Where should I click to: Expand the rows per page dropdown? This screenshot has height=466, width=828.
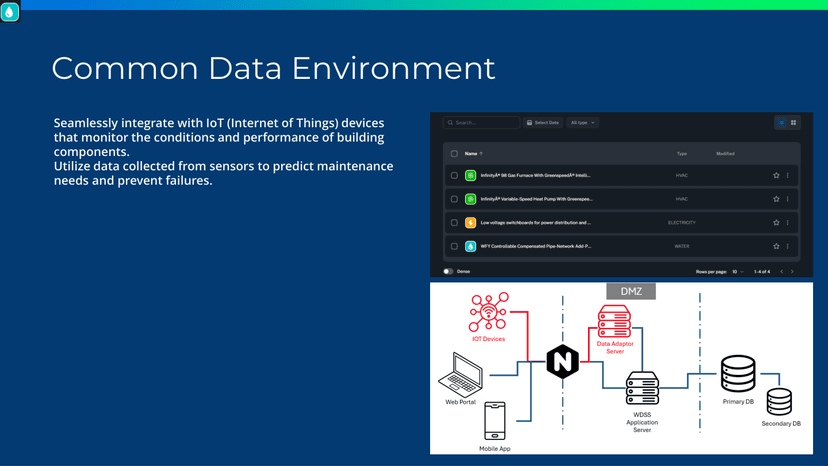[x=738, y=271]
